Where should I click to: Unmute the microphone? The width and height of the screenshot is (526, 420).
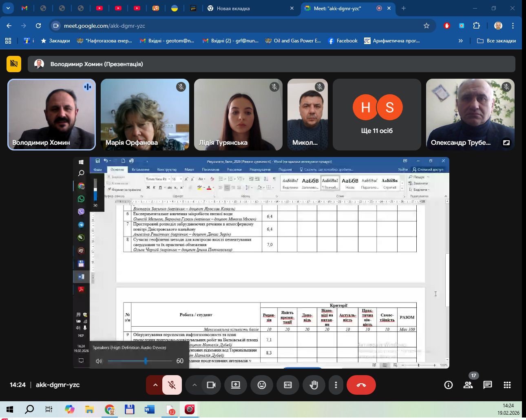tap(172, 385)
